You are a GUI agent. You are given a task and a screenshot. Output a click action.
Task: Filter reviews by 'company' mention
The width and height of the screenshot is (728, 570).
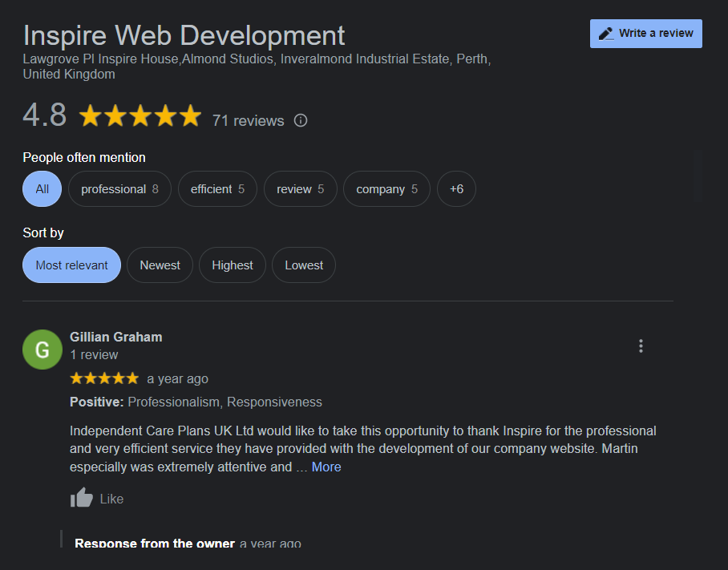(386, 189)
